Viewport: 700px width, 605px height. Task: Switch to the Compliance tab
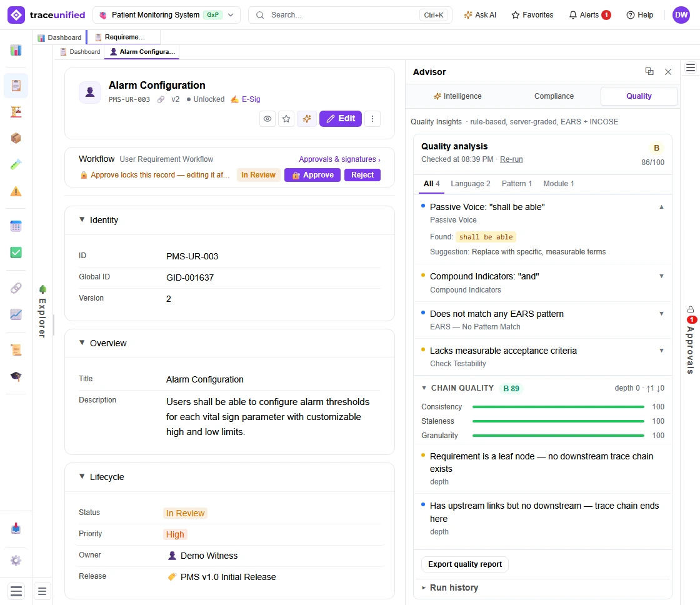(554, 96)
